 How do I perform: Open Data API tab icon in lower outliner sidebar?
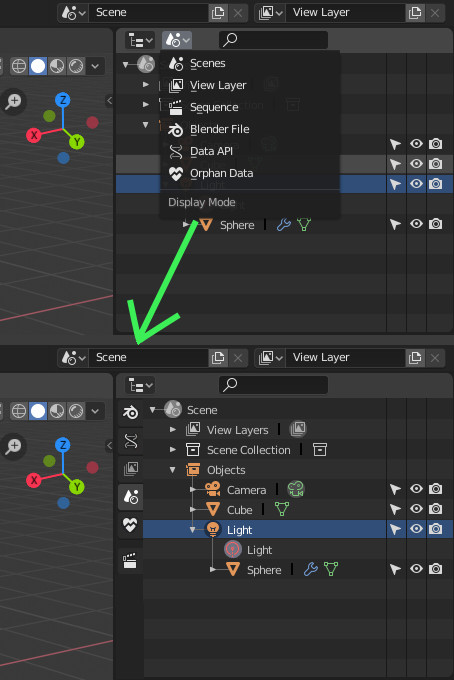tap(131, 441)
